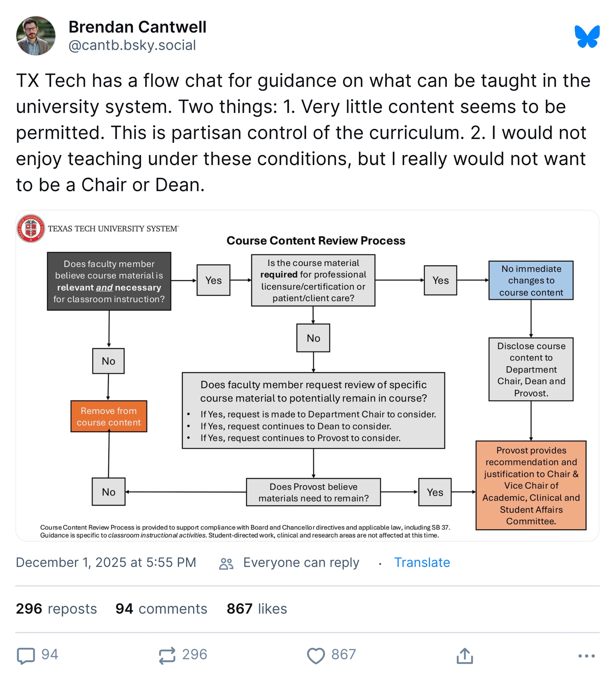The height and width of the screenshot is (682, 616).
Task: Click the Translate link
Action: tap(422, 563)
